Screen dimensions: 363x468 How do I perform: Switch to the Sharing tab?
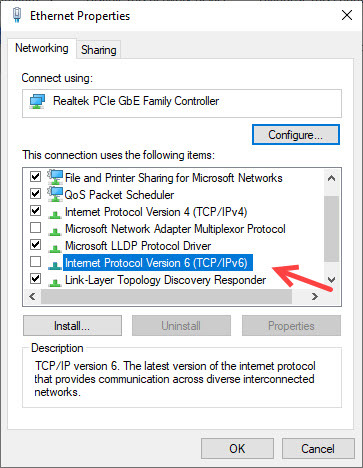pos(99,50)
